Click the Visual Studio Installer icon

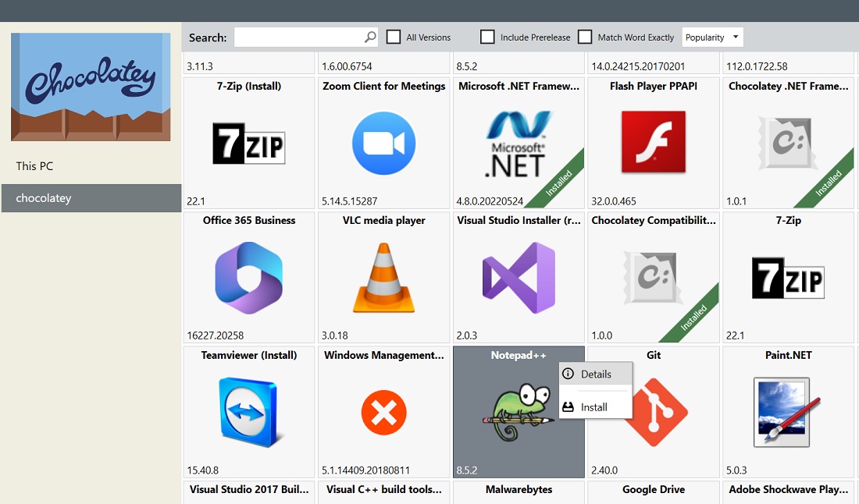pyautogui.click(x=519, y=278)
